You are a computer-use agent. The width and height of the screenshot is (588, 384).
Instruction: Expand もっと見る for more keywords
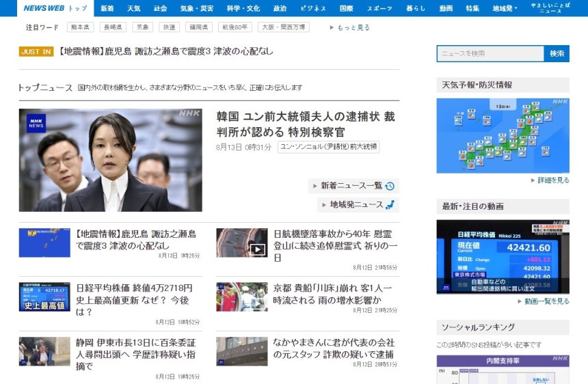point(350,28)
